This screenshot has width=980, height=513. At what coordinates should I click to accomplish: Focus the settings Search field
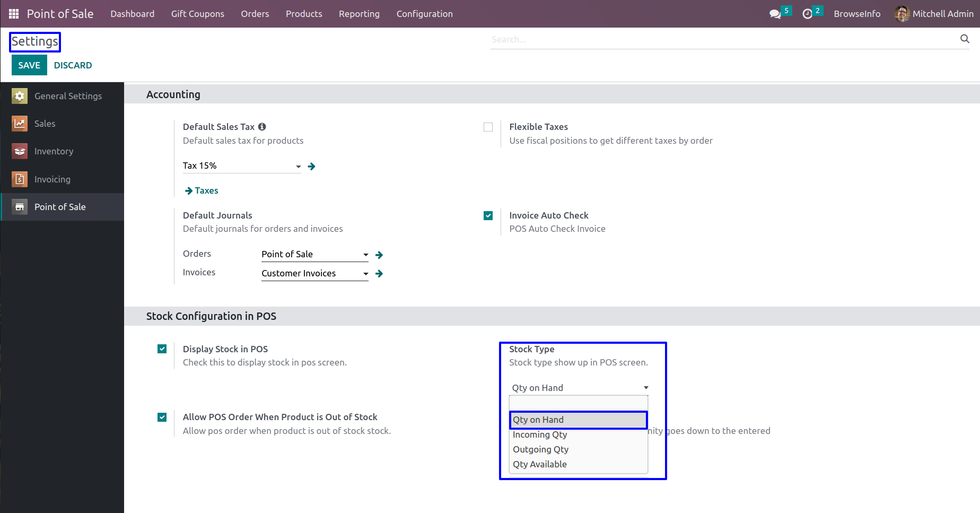coord(724,39)
